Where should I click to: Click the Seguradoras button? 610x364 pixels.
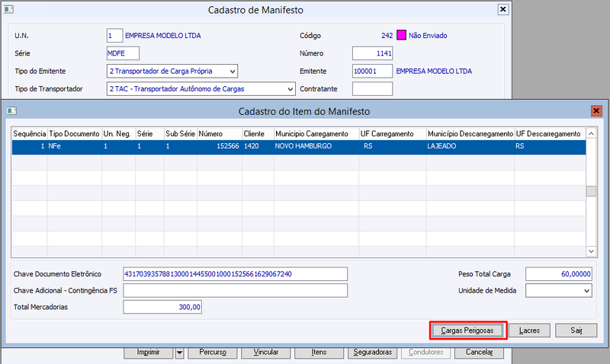(x=372, y=353)
